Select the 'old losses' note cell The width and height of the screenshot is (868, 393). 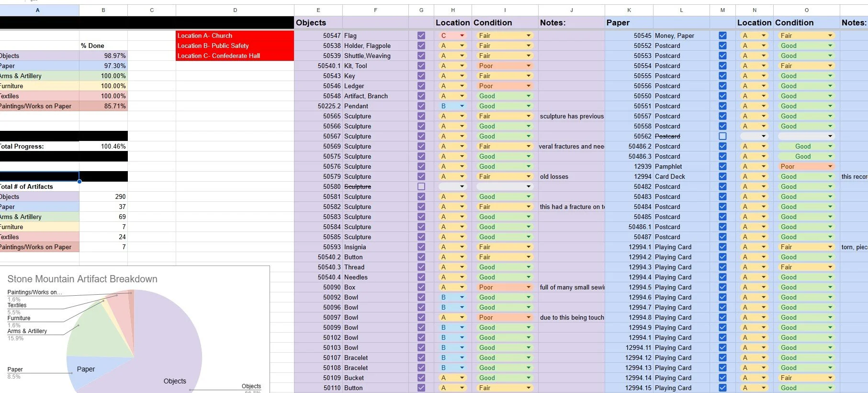click(572, 176)
